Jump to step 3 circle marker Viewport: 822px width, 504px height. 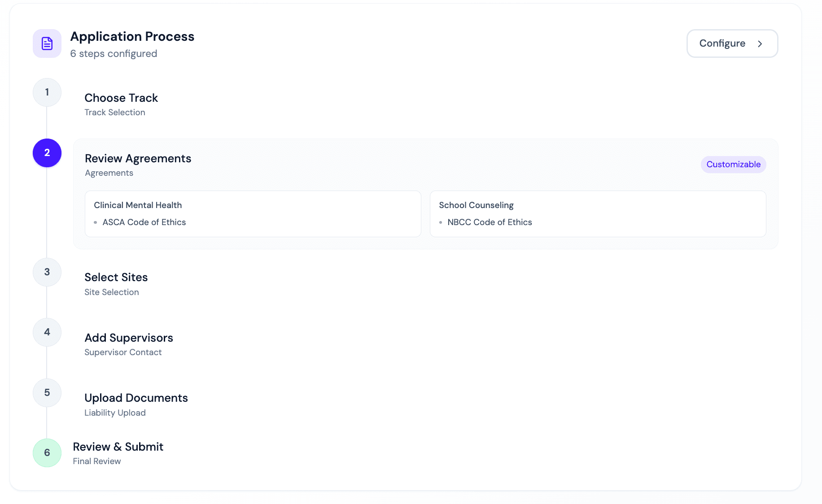[47, 272]
